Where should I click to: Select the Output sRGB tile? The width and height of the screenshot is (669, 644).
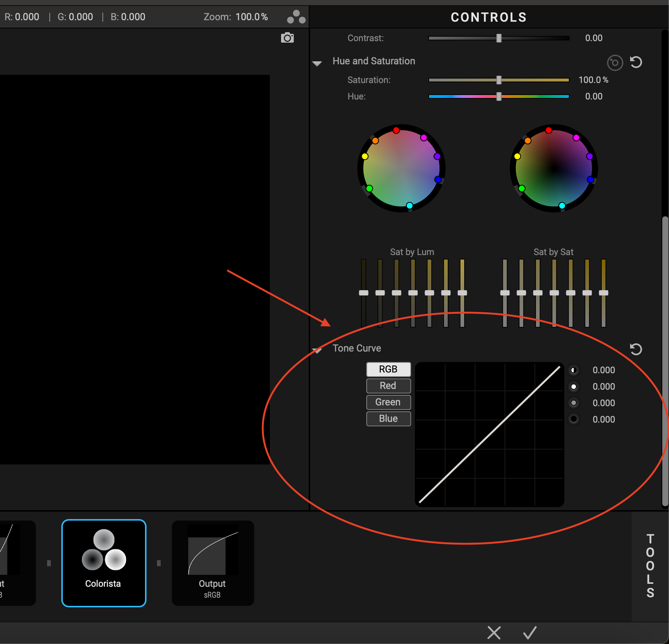click(x=213, y=563)
